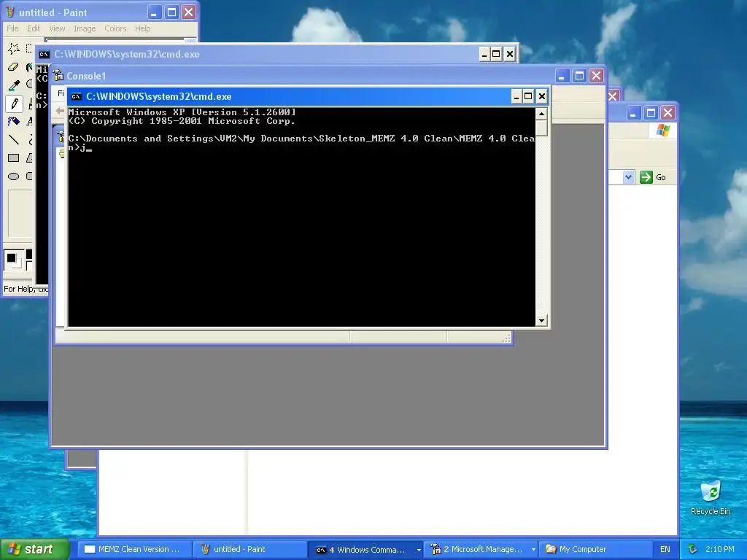
Task: Maximize the front cmd.exe window
Action: (528, 97)
